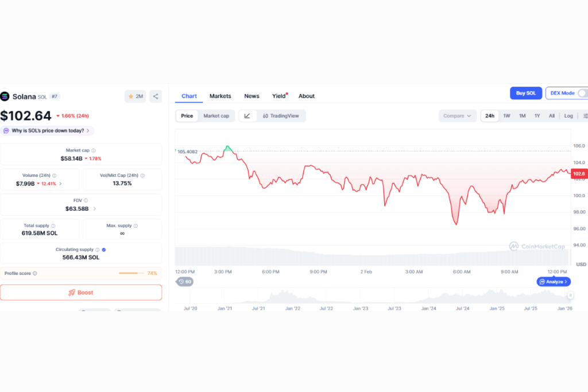
Task: Select 24h time range
Action: click(490, 116)
